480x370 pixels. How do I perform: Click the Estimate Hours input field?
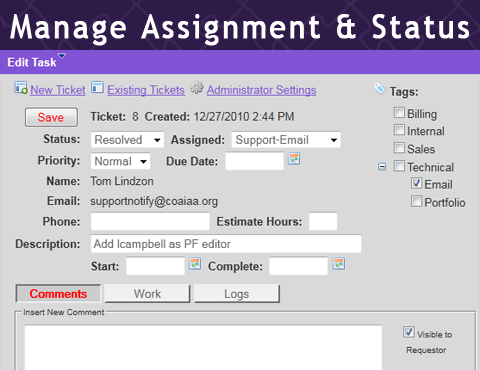pyautogui.click(x=323, y=221)
